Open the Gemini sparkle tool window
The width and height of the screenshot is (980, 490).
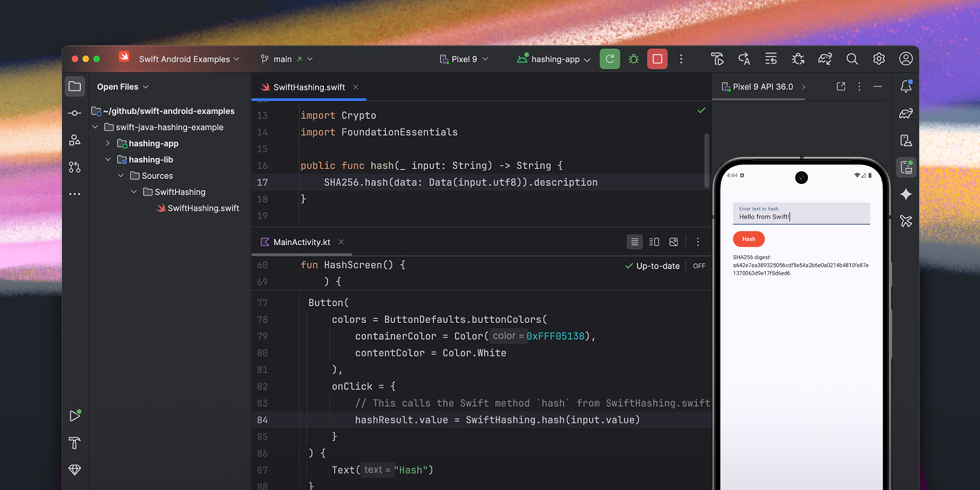coord(906,194)
